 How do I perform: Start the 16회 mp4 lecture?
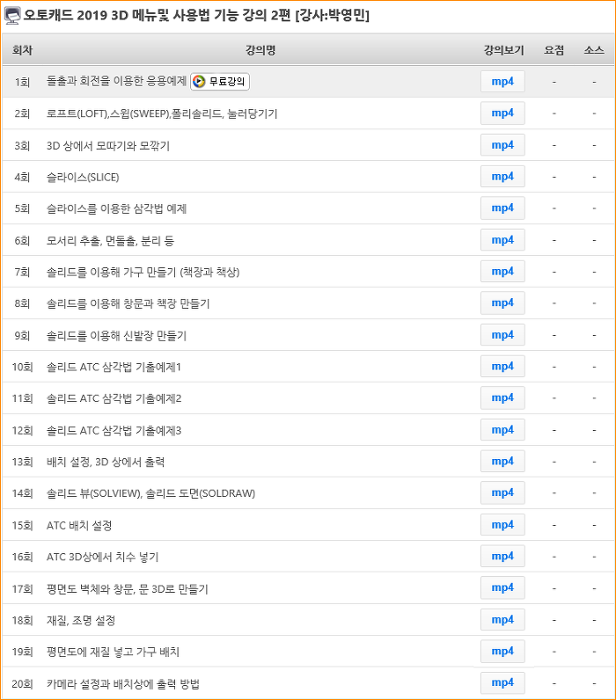(x=502, y=557)
